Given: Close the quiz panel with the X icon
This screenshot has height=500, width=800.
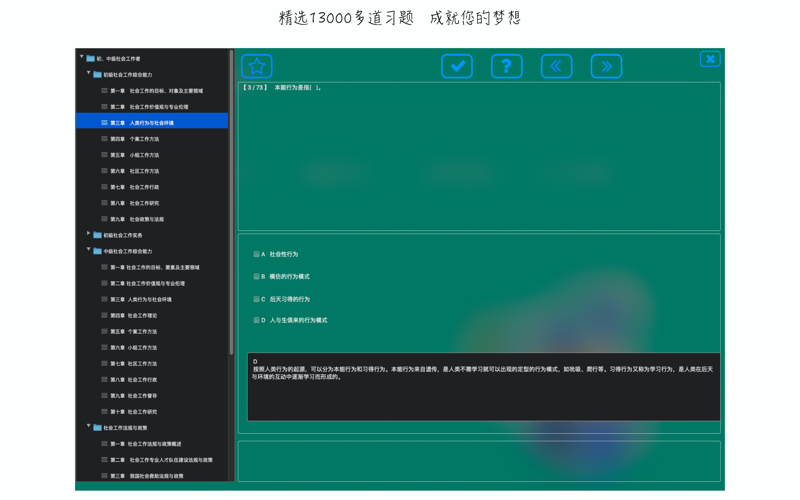Looking at the screenshot, I should pyautogui.click(x=710, y=59).
